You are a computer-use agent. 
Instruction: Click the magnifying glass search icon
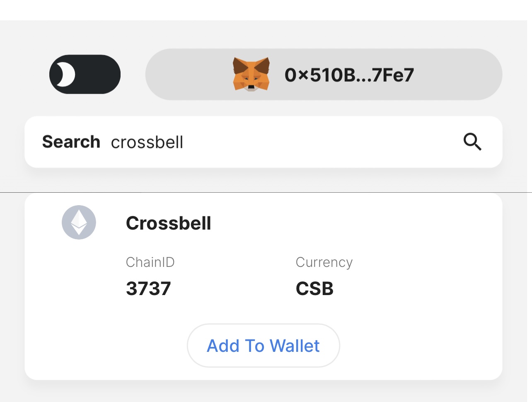pyautogui.click(x=472, y=142)
